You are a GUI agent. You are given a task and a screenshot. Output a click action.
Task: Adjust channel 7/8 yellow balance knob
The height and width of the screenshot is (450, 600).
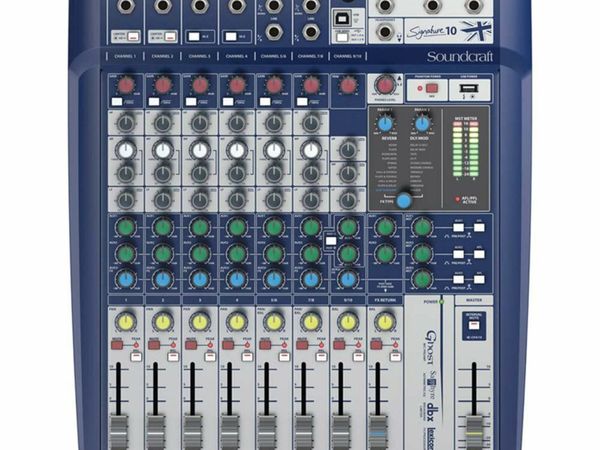coord(311,322)
